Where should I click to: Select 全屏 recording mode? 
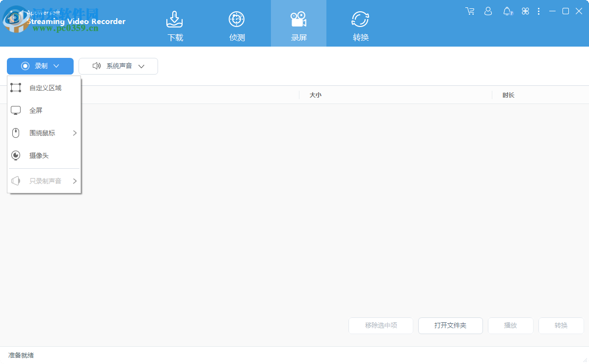(35, 110)
